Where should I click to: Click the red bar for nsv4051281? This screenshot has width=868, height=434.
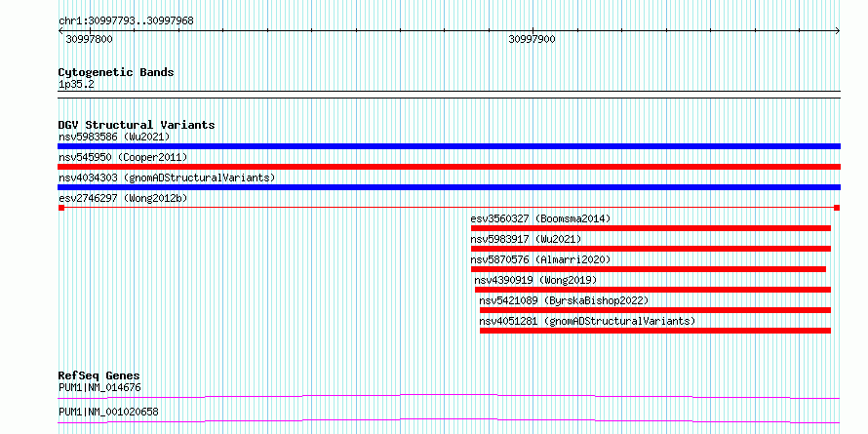(x=655, y=331)
